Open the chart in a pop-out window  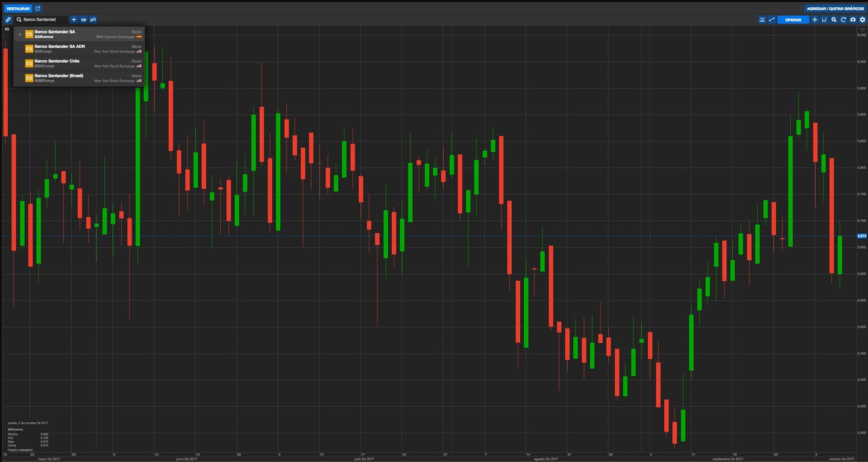coord(38,8)
